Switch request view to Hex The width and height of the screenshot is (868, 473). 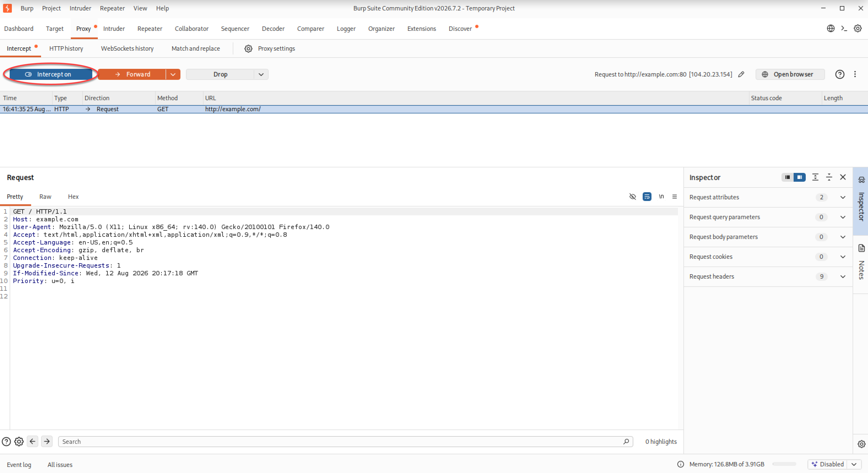tap(73, 197)
